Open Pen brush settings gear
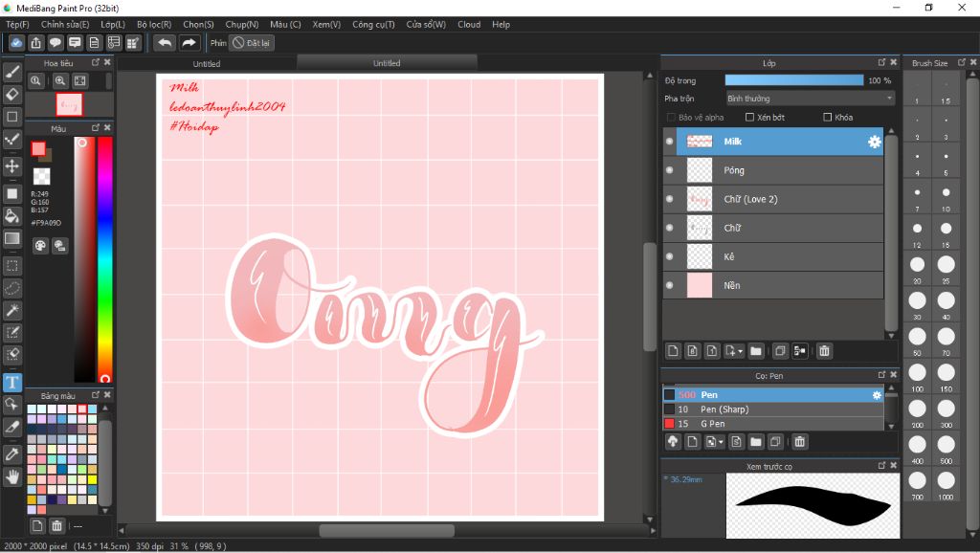 pyautogui.click(x=877, y=395)
